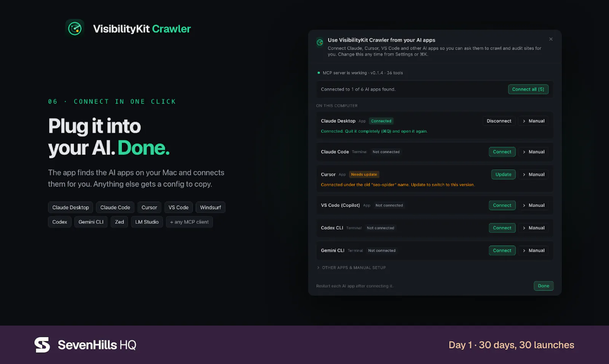Click the 'Not connected' status for Claude Code

point(386,152)
